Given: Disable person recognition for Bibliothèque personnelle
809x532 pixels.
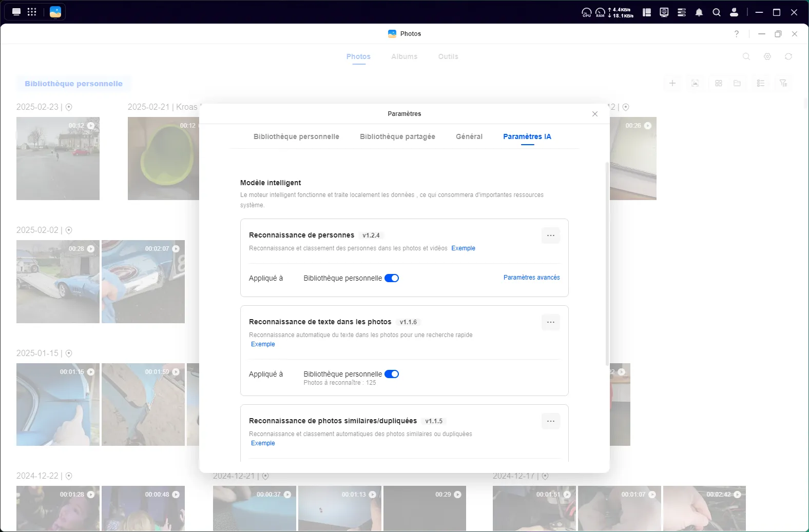Looking at the screenshot, I should pos(392,278).
